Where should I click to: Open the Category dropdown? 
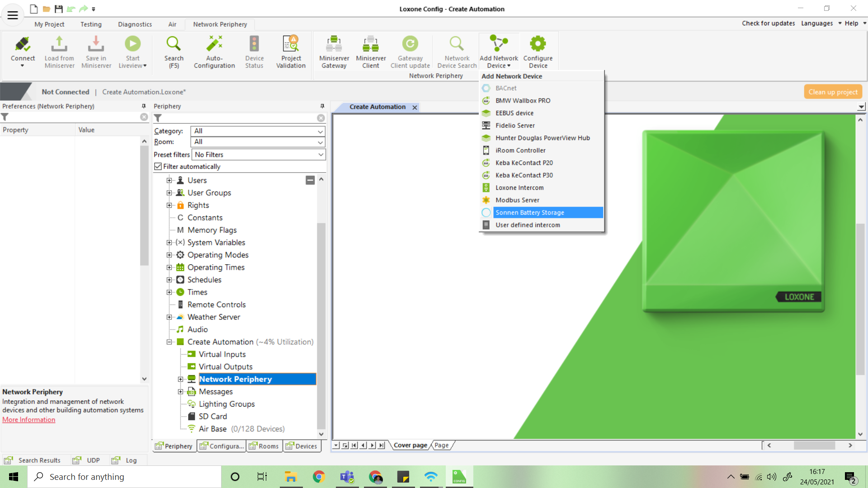click(x=258, y=131)
